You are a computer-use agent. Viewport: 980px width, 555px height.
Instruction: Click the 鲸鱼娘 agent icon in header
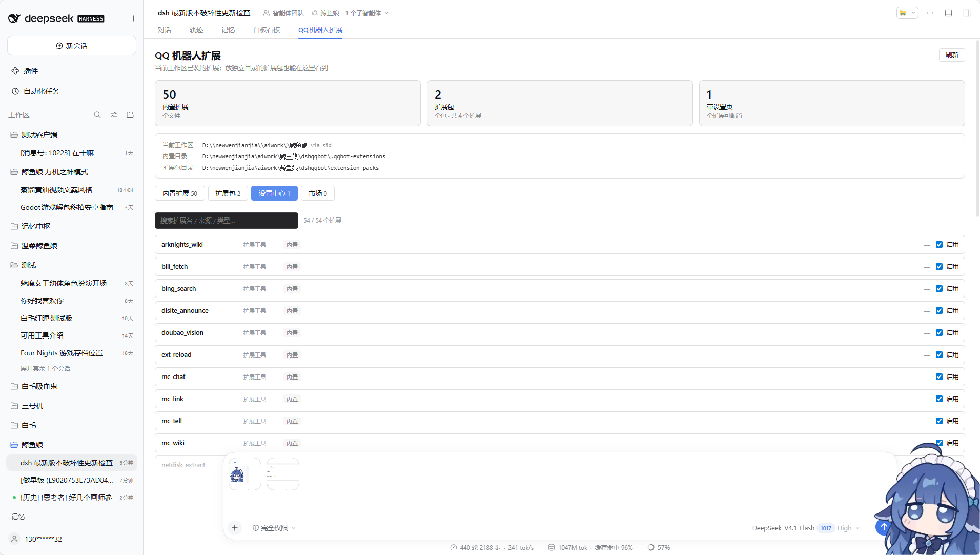315,13
